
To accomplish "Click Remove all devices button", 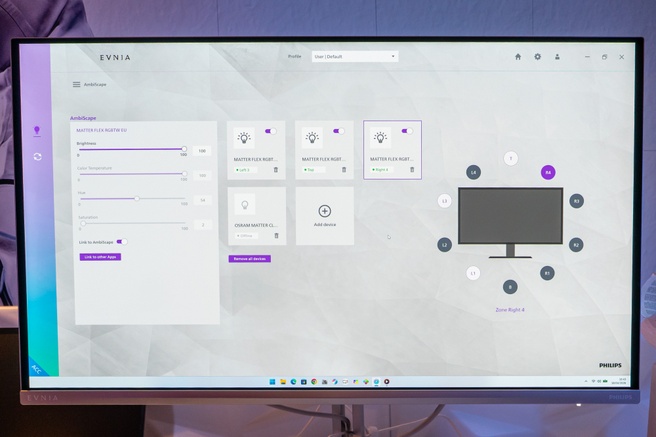I will tap(250, 259).
